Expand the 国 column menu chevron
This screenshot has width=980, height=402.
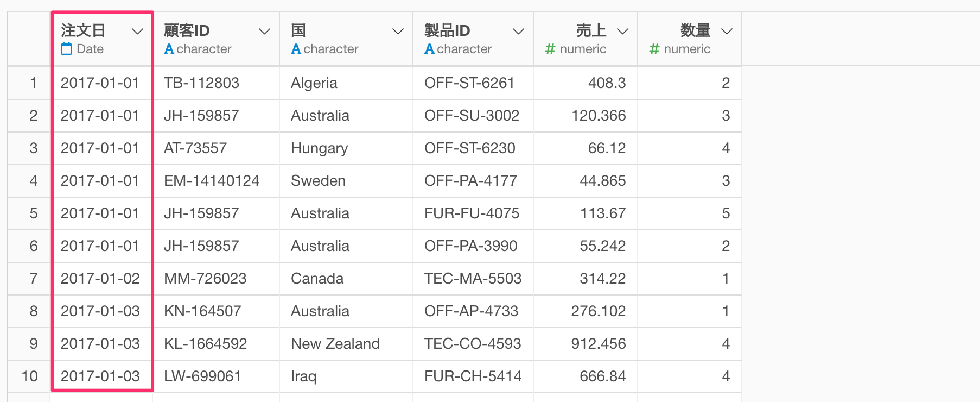coord(398,32)
